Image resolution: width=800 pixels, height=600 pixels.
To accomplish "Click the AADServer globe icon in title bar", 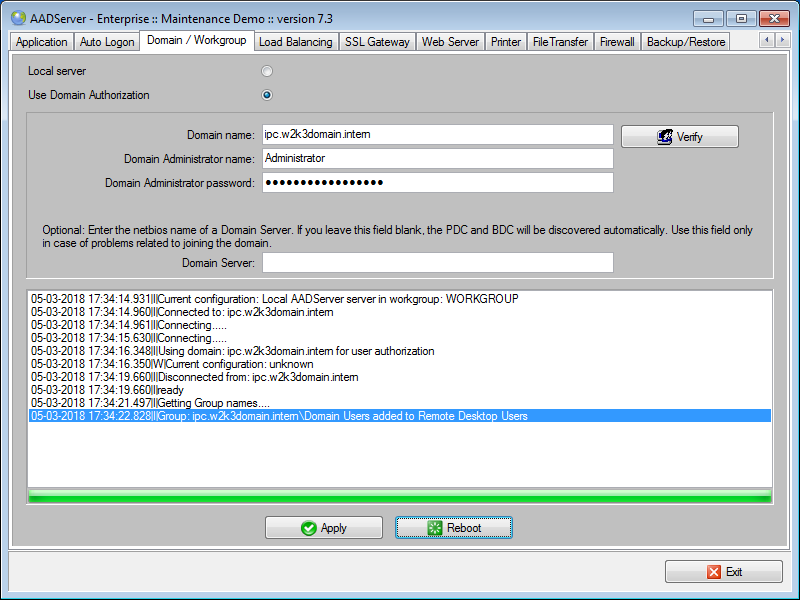I will tap(18, 18).
